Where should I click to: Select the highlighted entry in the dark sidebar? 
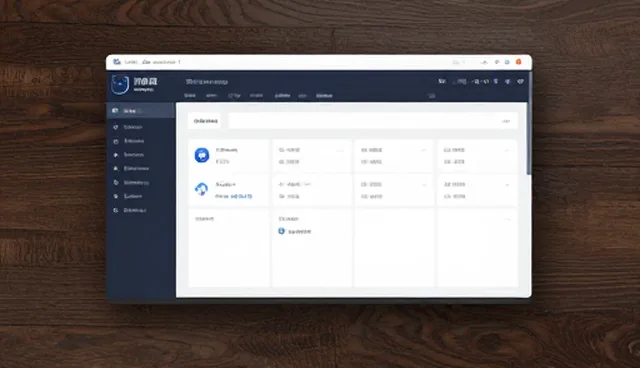(x=141, y=111)
